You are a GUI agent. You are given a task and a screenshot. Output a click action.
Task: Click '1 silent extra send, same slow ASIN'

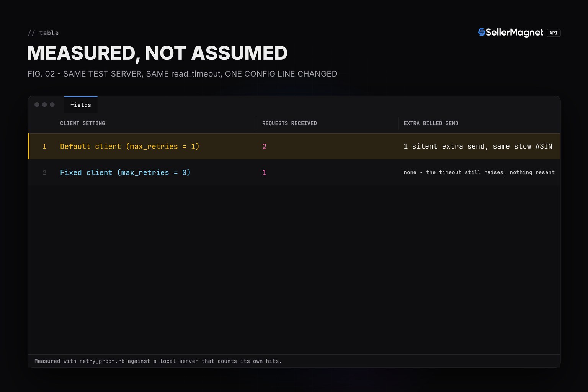click(x=478, y=146)
